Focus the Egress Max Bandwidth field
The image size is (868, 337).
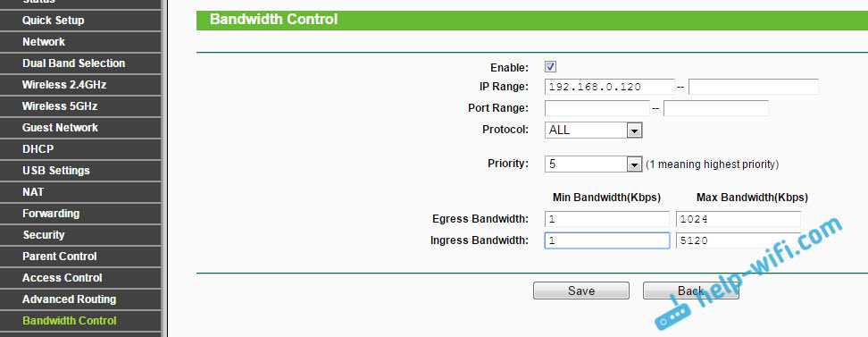click(x=739, y=220)
